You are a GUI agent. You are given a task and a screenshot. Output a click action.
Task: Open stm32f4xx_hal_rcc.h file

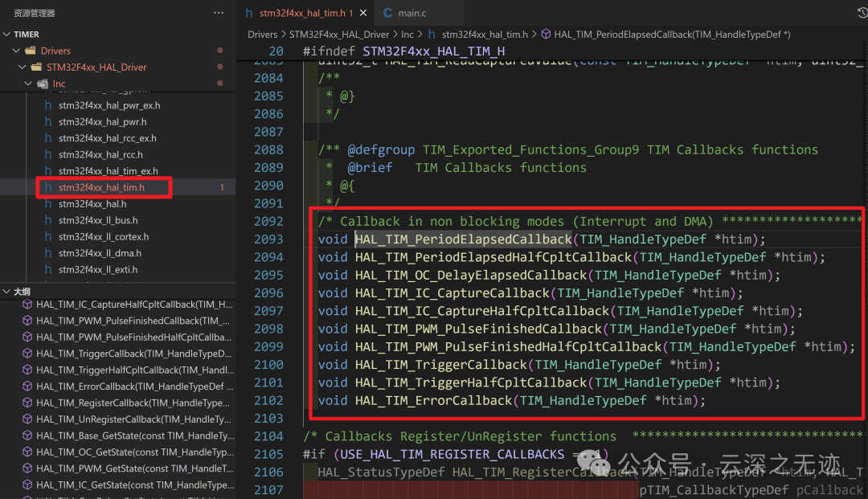coord(100,154)
